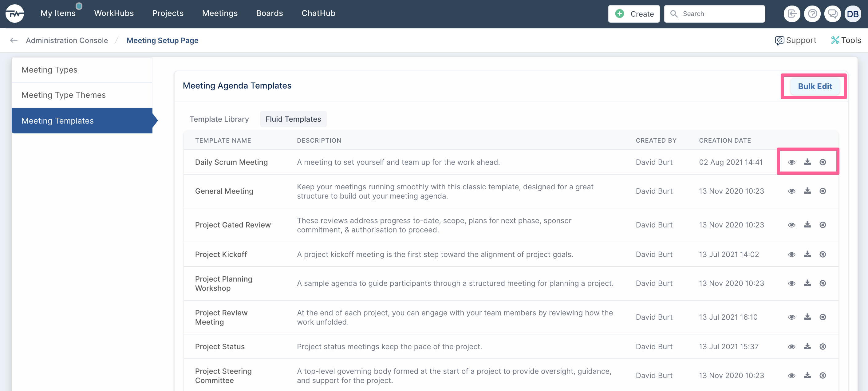Open the Support link

tap(795, 41)
